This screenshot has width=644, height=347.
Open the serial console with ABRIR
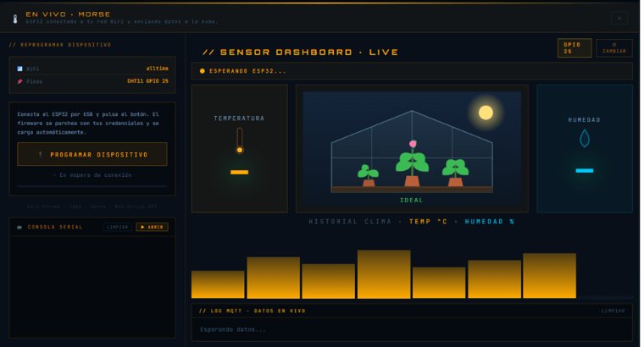(152, 227)
